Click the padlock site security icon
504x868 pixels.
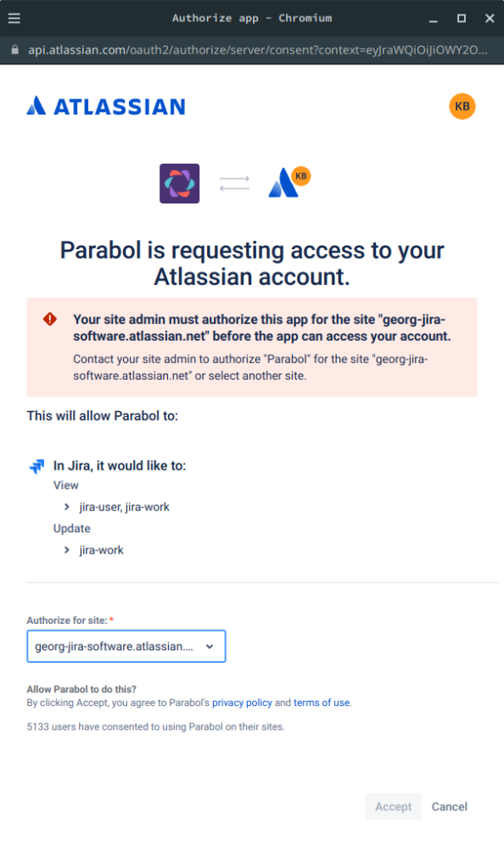[15, 50]
